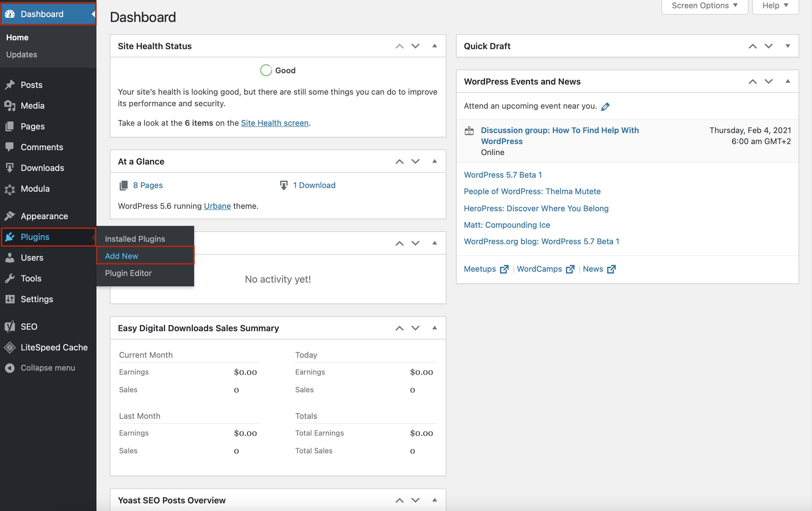
Task: Select Add New in Plugins submenu
Action: point(121,256)
